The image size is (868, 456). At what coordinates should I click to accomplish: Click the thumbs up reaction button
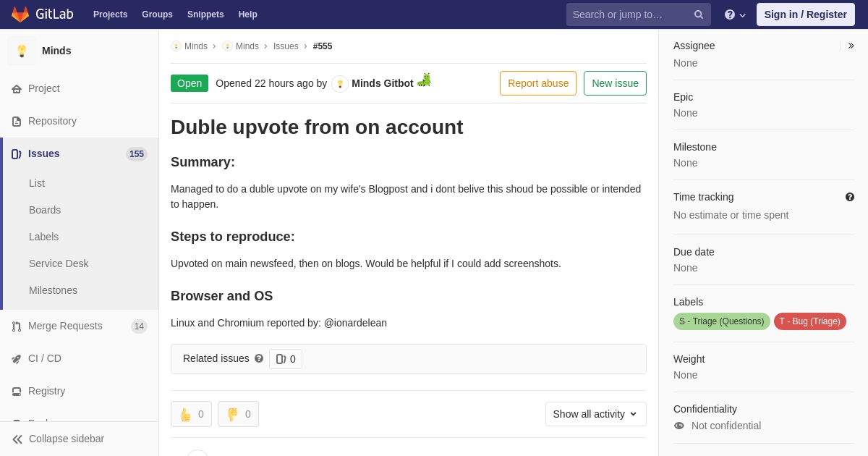point(191,414)
